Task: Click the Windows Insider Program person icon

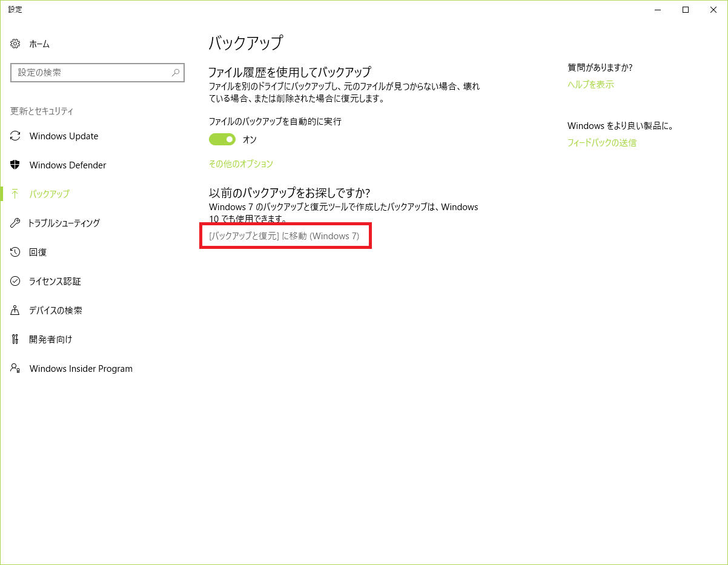Action: (x=15, y=368)
